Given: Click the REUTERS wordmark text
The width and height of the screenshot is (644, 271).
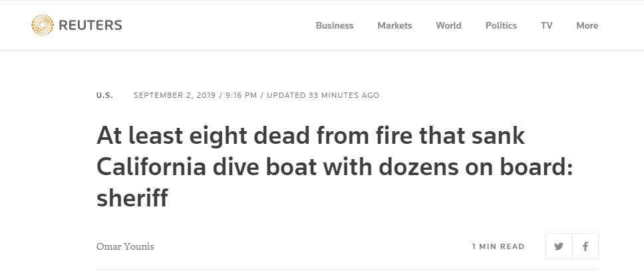Looking at the screenshot, I should (x=90, y=25).
